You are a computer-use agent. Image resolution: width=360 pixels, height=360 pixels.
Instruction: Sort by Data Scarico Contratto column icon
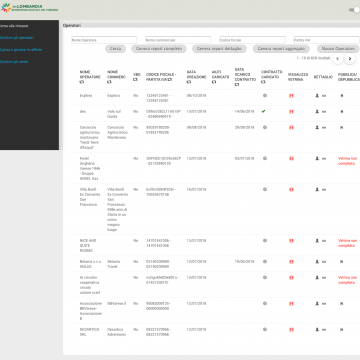[237, 85]
